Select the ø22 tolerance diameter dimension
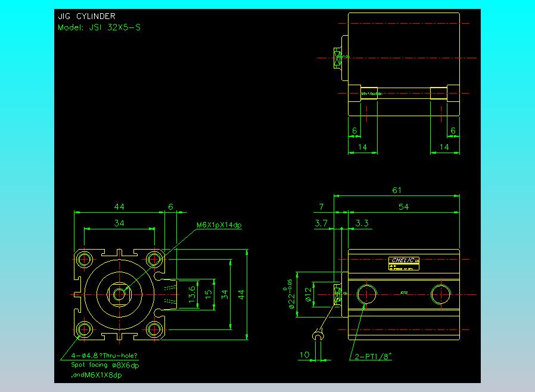The width and height of the screenshot is (535, 392). click(x=291, y=294)
